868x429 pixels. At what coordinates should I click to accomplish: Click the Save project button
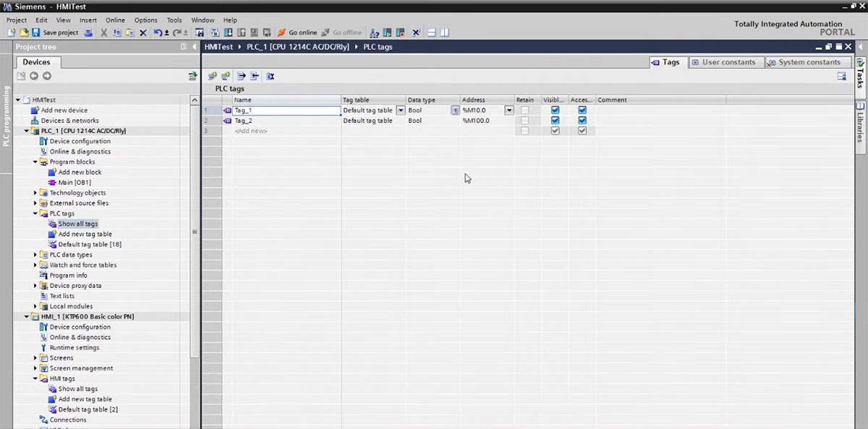coord(55,33)
